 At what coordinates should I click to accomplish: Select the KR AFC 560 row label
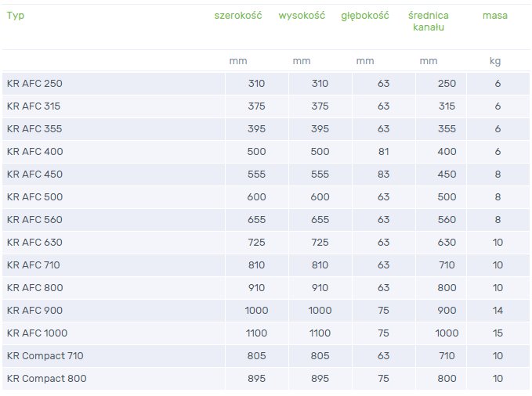(x=34, y=220)
